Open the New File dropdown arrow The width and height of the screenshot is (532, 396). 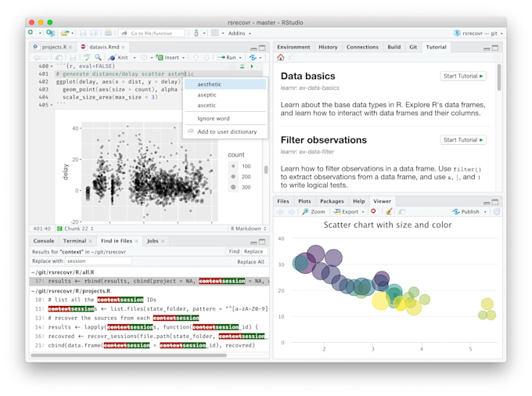click(40, 33)
